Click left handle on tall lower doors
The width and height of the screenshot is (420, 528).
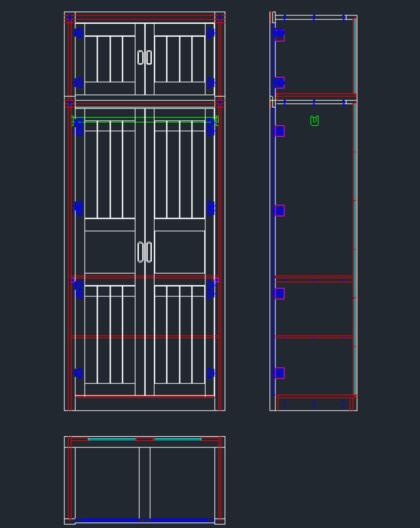(x=140, y=252)
